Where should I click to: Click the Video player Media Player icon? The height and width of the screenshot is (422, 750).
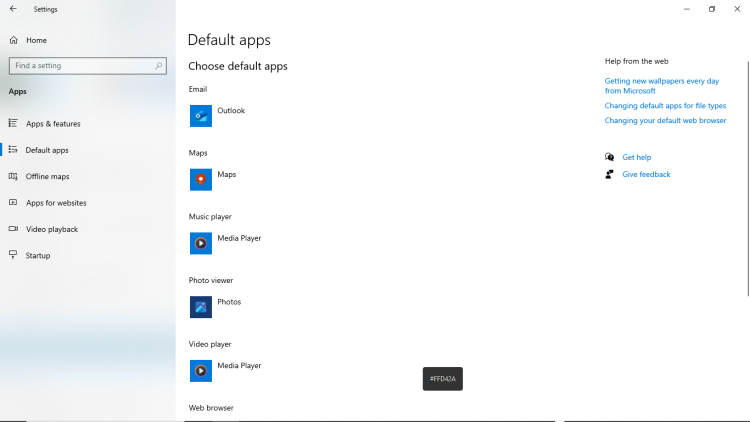pyautogui.click(x=201, y=371)
